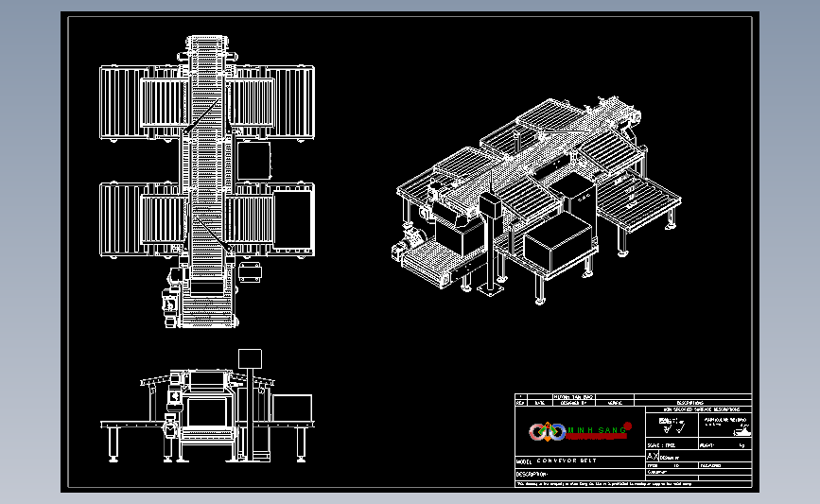Select the "CONVEYOR BELT" model text
The height and width of the screenshot is (504, 820).
point(567,461)
